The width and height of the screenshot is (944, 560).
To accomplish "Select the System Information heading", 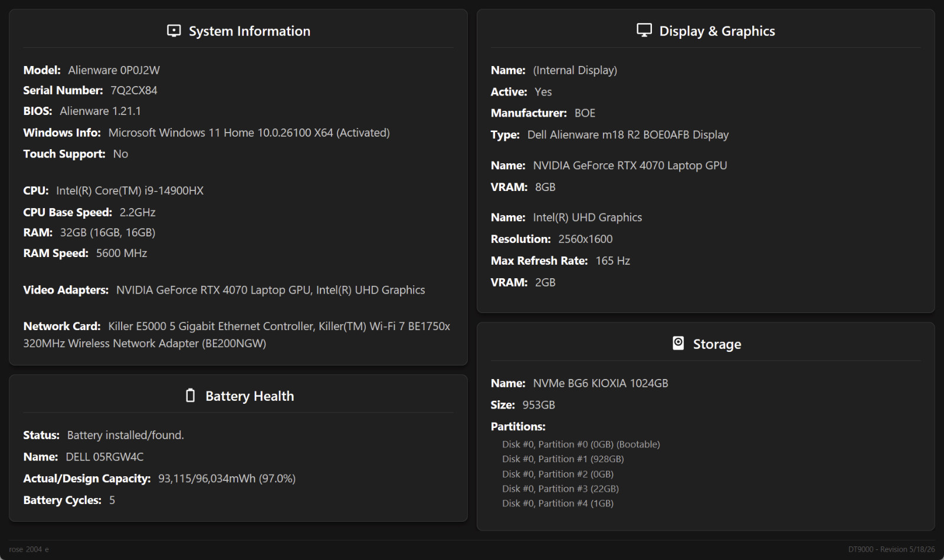I will (x=250, y=31).
